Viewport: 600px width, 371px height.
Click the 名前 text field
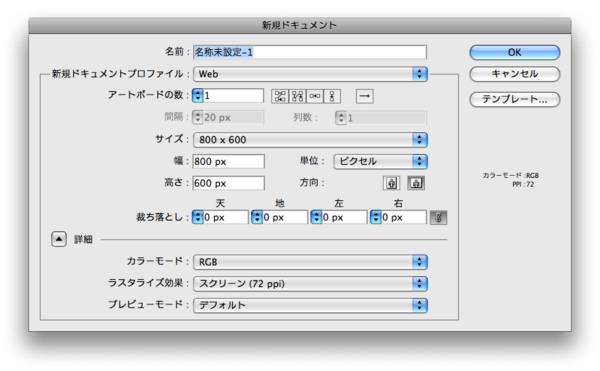[310, 52]
